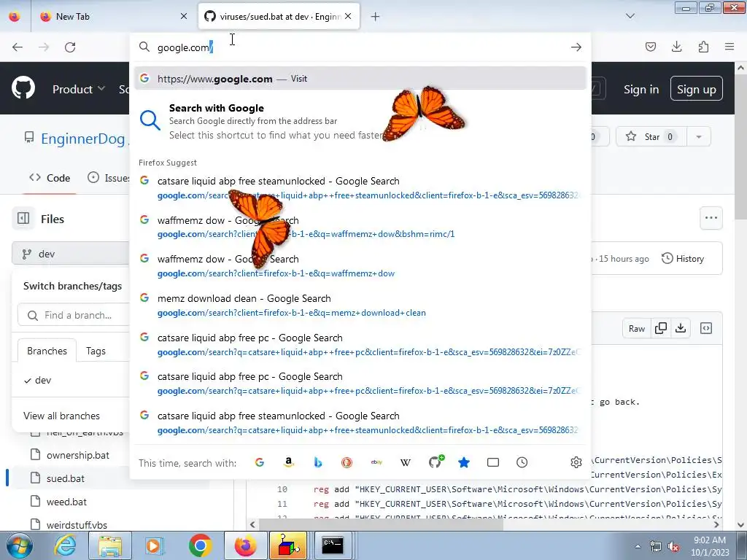This screenshot has height=560, width=747.
Task: Close the viruses/sued.bat GitHub tab
Action: coord(348,16)
